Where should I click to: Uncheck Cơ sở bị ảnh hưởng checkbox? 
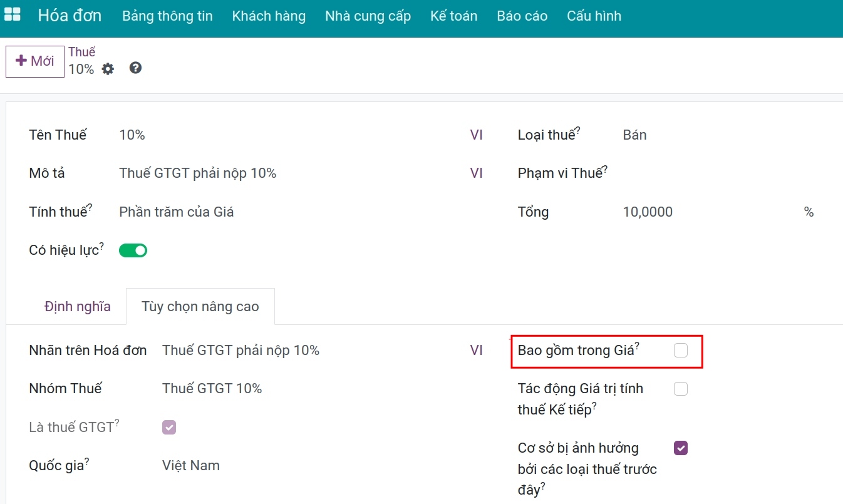(681, 448)
